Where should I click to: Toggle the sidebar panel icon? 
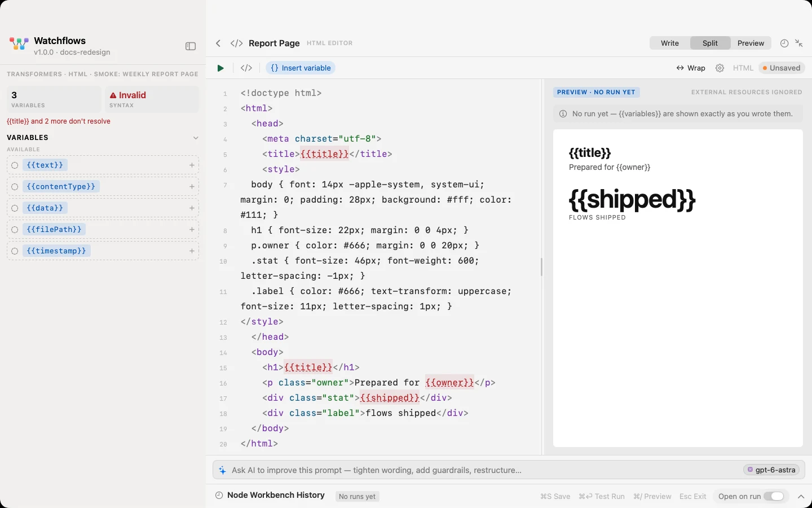(x=191, y=46)
